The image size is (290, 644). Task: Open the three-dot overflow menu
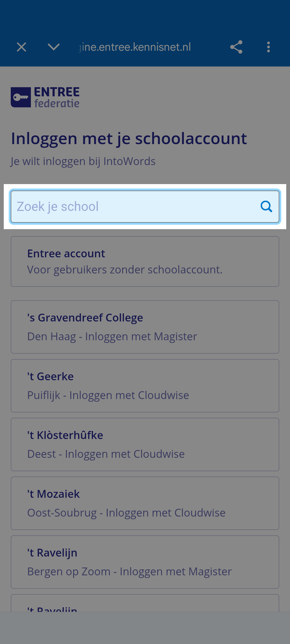pos(269,47)
